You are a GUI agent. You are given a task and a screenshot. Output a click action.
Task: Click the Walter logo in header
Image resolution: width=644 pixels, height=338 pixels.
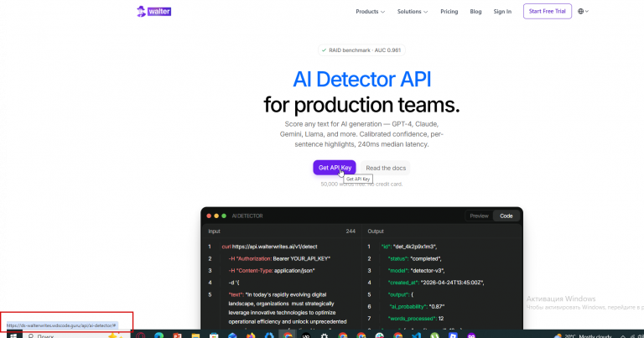(153, 12)
